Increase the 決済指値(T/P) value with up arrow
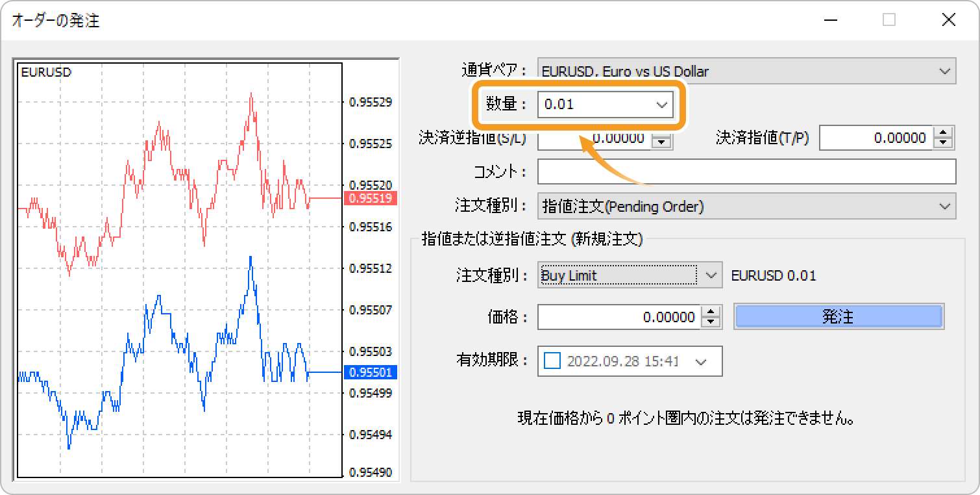 point(943,132)
